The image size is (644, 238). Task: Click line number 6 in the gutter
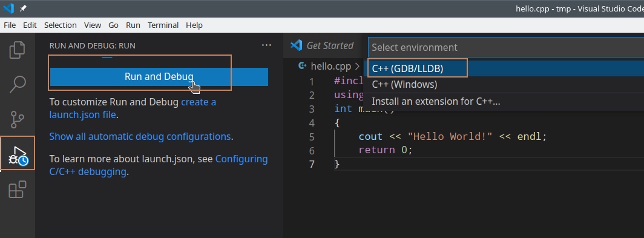[312, 150]
